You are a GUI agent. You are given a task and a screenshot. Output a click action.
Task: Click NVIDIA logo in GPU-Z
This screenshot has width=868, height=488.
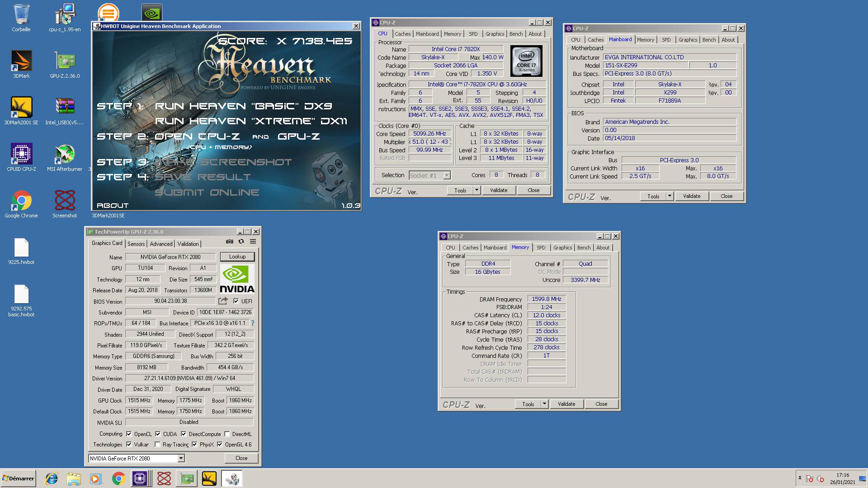tap(237, 279)
